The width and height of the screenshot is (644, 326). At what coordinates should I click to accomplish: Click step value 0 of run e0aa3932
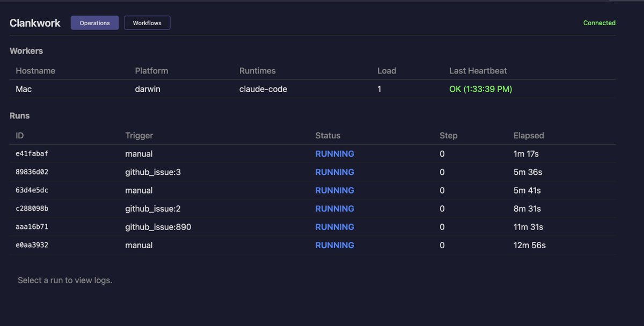[x=442, y=245]
